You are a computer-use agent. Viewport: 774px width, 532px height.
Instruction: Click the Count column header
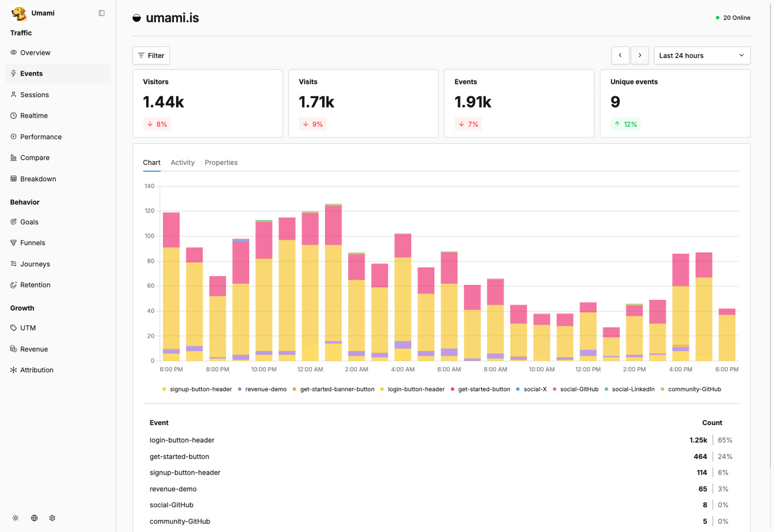click(x=712, y=423)
